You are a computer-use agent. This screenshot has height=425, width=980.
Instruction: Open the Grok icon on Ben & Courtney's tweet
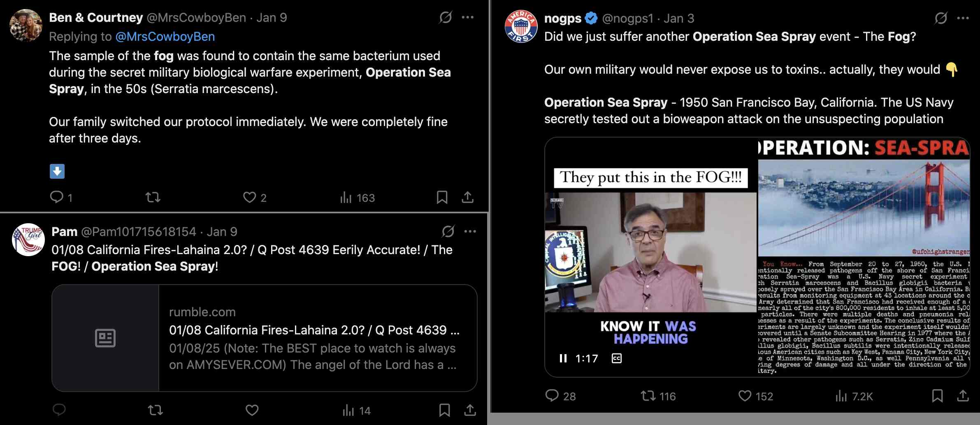(x=446, y=17)
